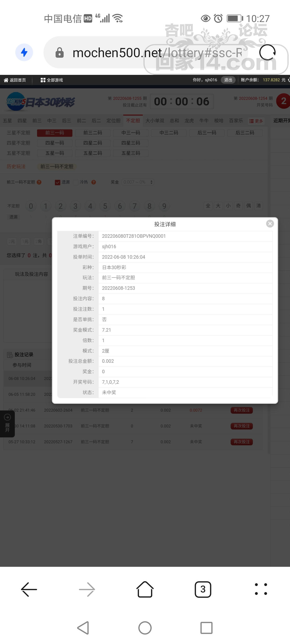Toggle the 遗漏 checkbox

tap(57, 182)
